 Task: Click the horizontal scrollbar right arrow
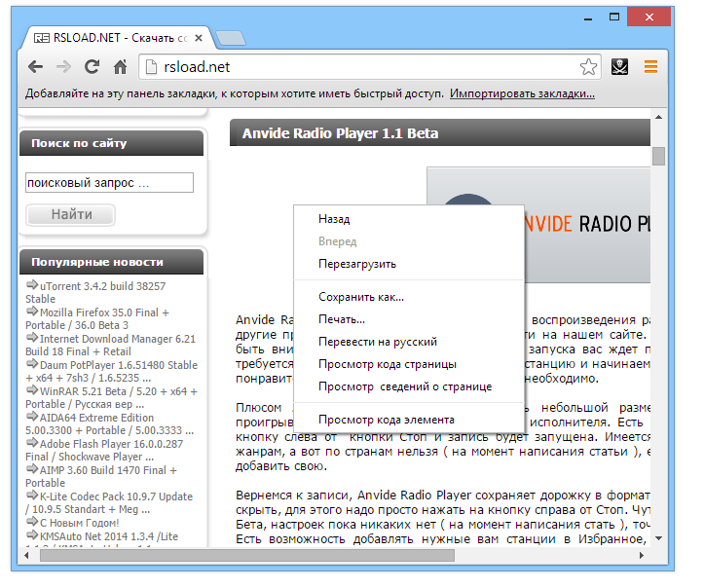point(642,556)
